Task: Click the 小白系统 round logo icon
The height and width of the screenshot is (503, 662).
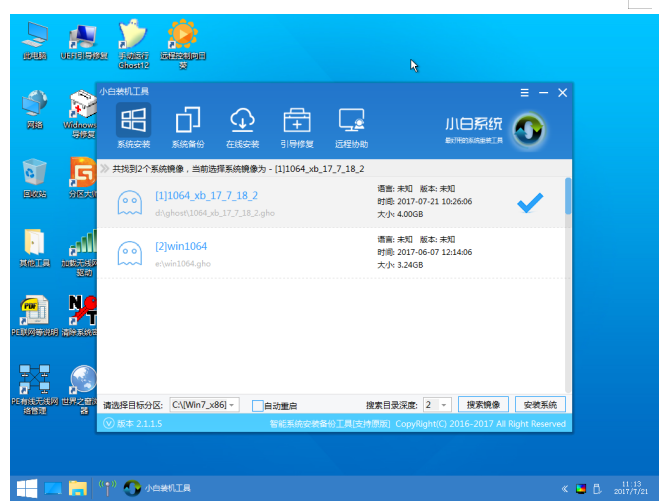Action: (529, 130)
